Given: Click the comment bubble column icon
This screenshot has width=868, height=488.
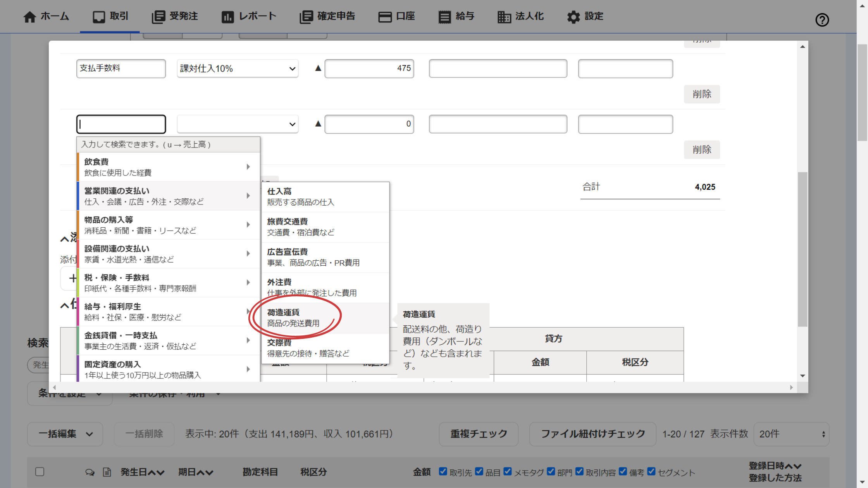Looking at the screenshot, I should (90, 472).
